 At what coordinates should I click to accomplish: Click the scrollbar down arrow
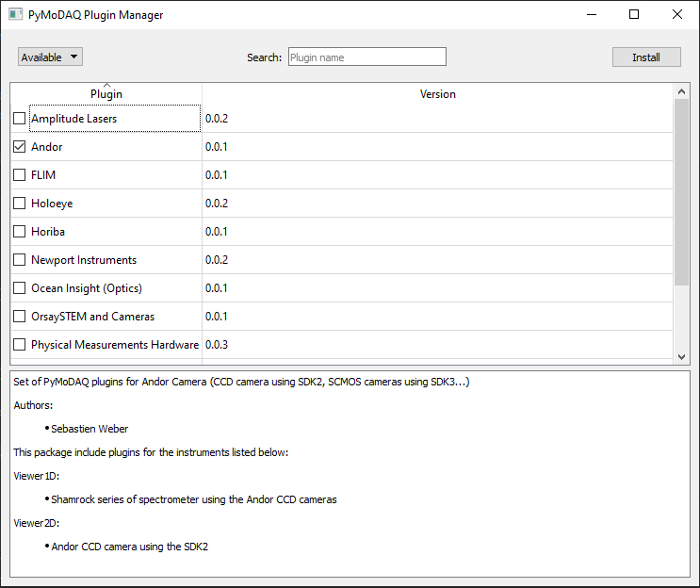pyautogui.click(x=681, y=357)
